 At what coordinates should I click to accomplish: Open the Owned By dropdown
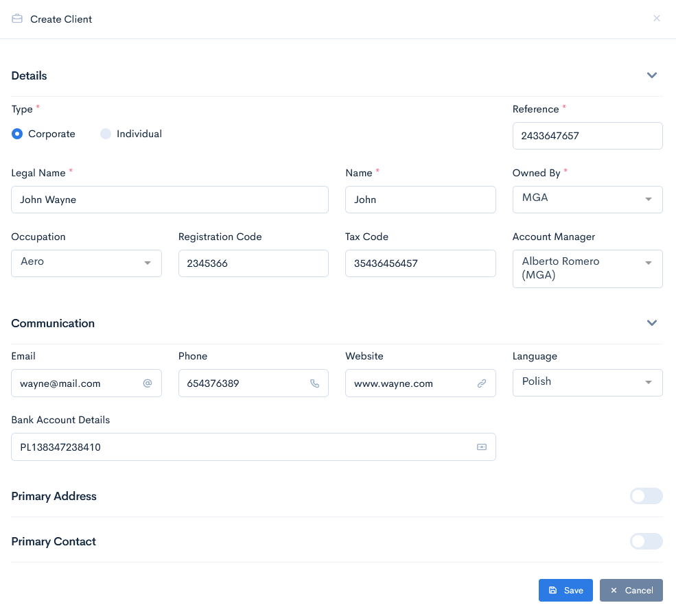coord(648,199)
